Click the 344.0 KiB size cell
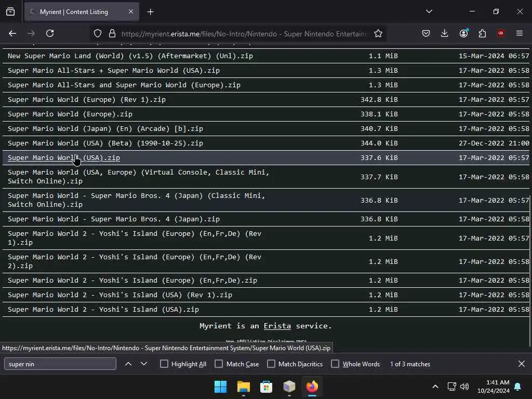 [x=379, y=143]
